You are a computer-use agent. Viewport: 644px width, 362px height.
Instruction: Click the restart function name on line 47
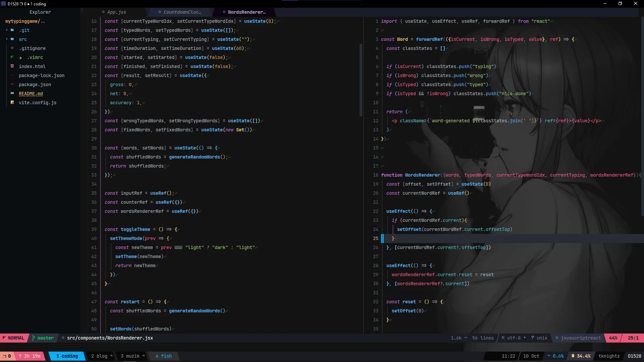click(x=130, y=302)
